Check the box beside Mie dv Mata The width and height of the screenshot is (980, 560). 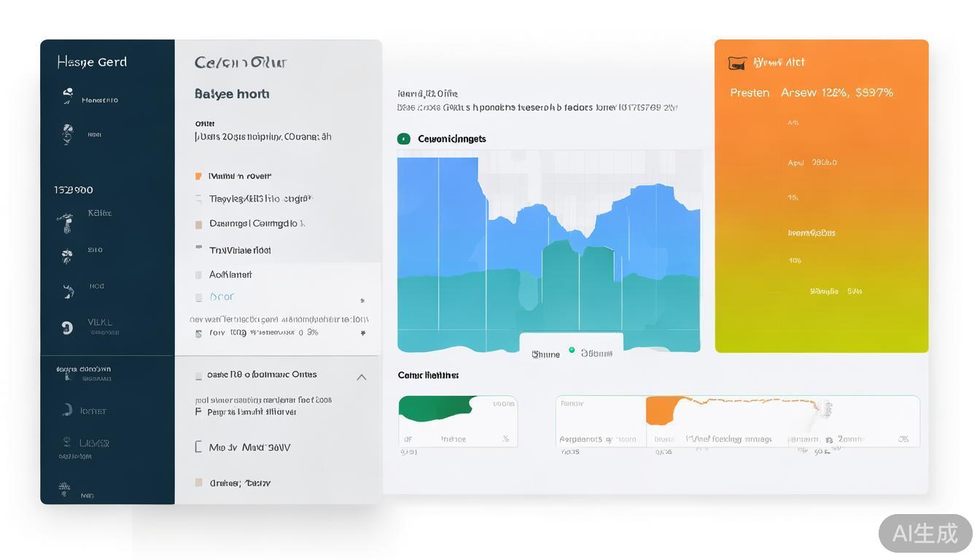(x=198, y=447)
